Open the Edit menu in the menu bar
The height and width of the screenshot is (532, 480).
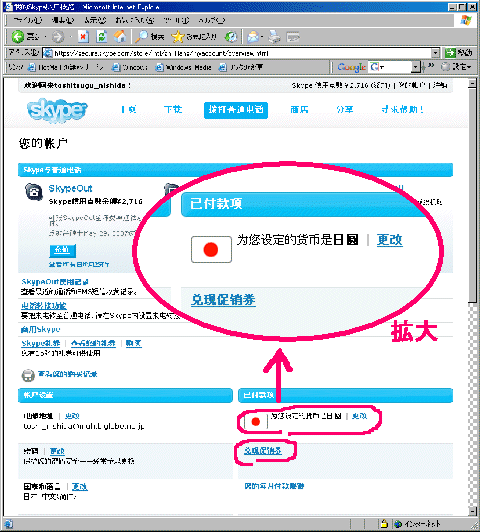pyautogui.click(x=63, y=20)
